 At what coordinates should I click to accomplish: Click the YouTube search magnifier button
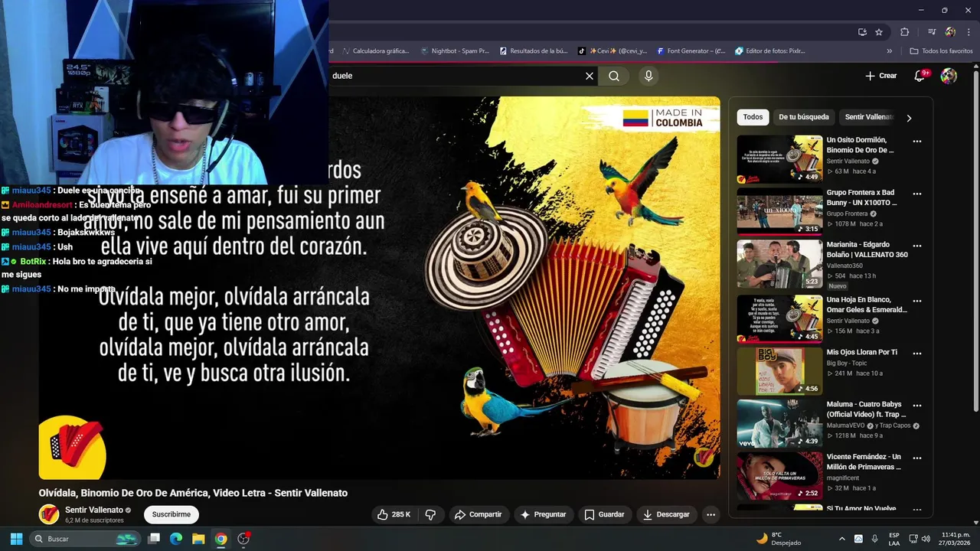click(x=614, y=76)
